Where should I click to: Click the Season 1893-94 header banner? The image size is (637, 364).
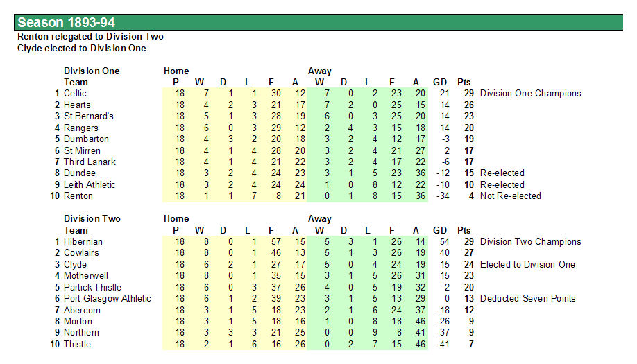[318, 22]
